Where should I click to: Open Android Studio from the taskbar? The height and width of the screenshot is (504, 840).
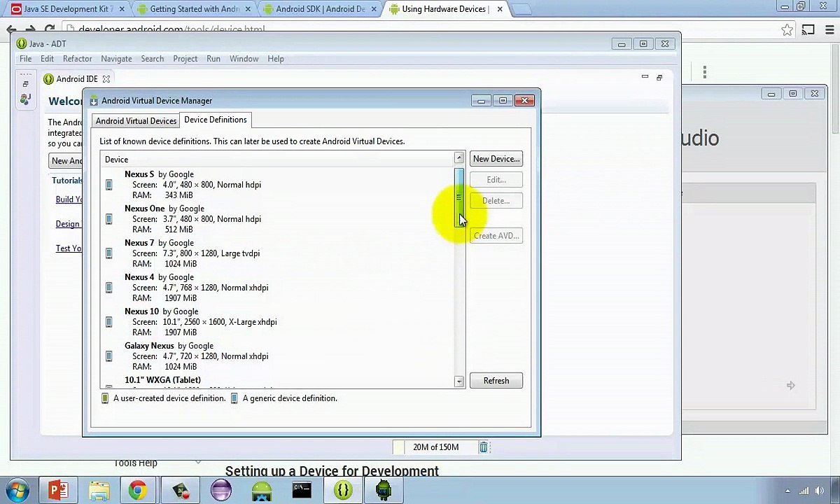261,490
